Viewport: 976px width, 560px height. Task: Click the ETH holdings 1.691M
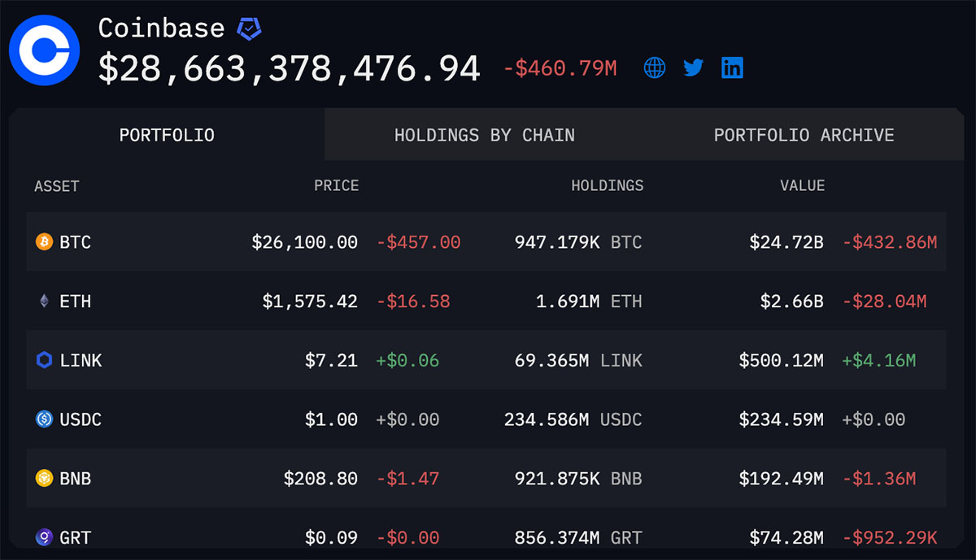pyautogui.click(x=568, y=302)
